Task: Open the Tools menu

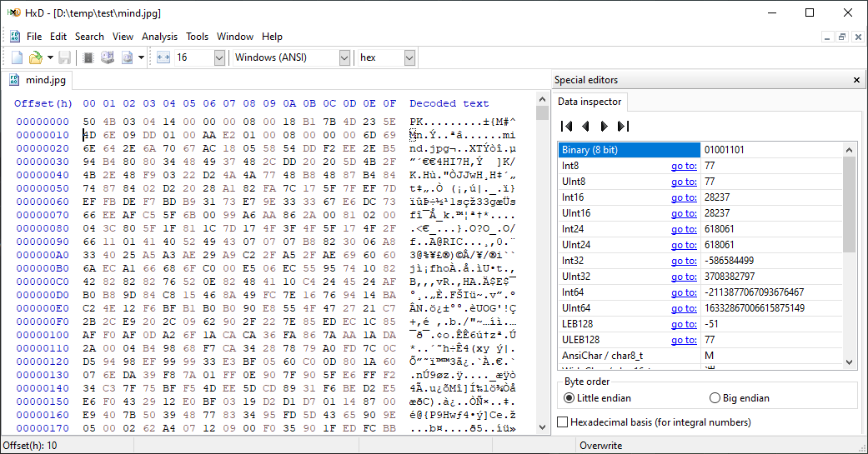Action: 197,37
